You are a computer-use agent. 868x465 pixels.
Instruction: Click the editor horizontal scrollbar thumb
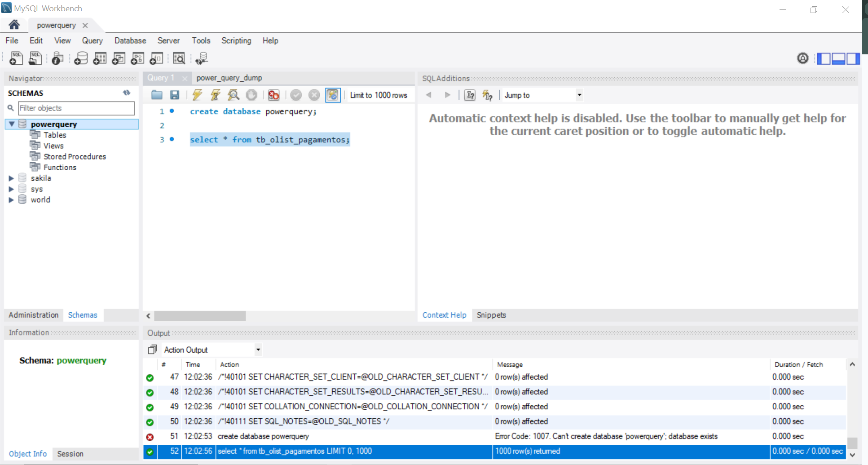[x=200, y=316]
